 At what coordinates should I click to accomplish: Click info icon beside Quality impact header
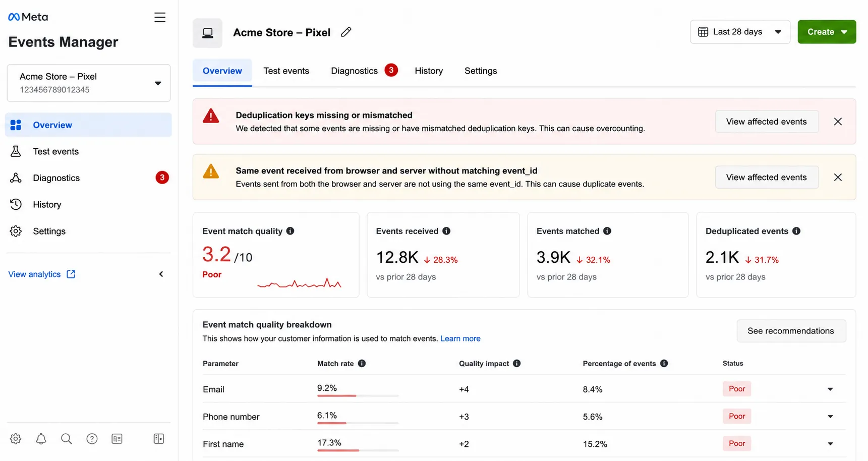[x=517, y=364]
